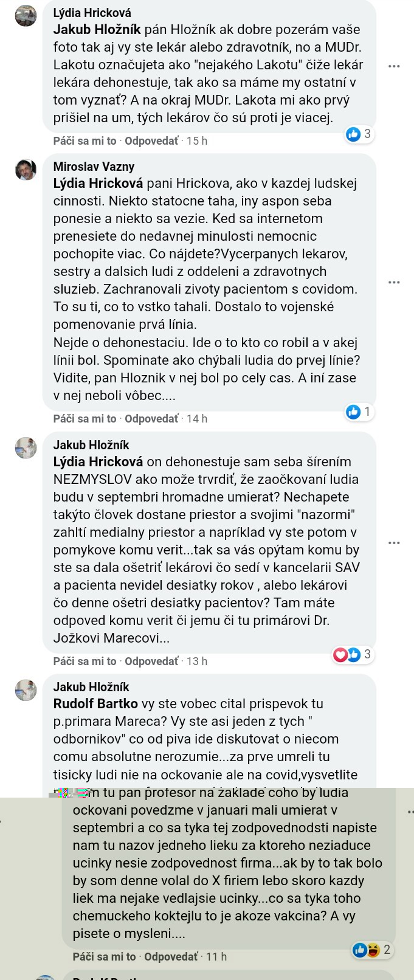Open options menu for Lýdia Hricková's comment

(x=394, y=66)
